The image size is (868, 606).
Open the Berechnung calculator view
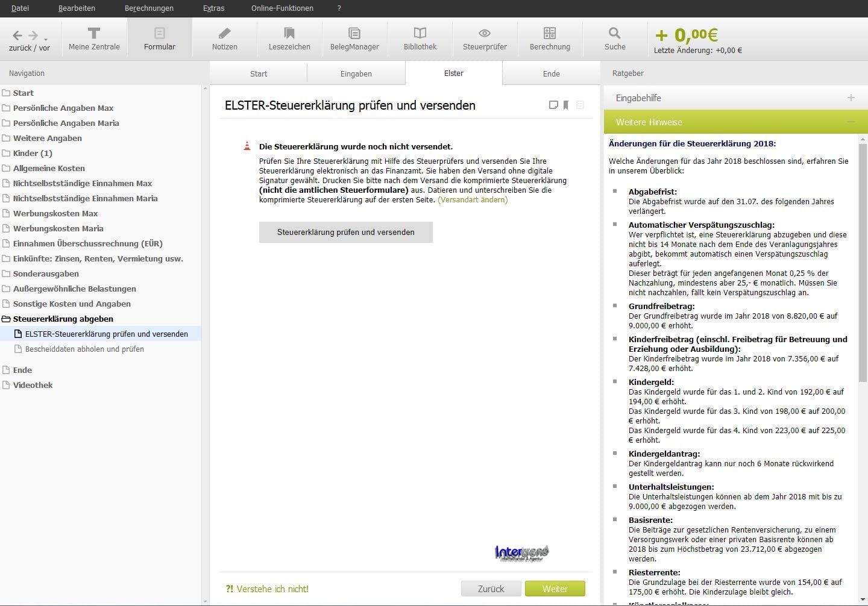550,38
